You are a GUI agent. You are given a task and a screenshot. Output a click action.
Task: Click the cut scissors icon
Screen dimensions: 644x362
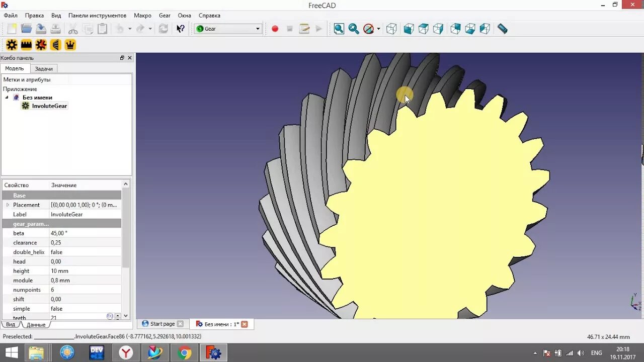(x=73, y=29)
